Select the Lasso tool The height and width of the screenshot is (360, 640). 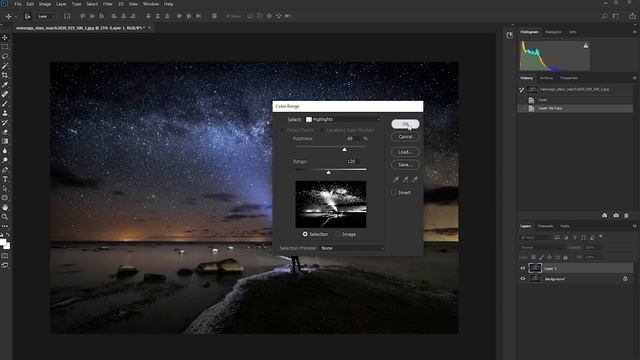point(5,56)
